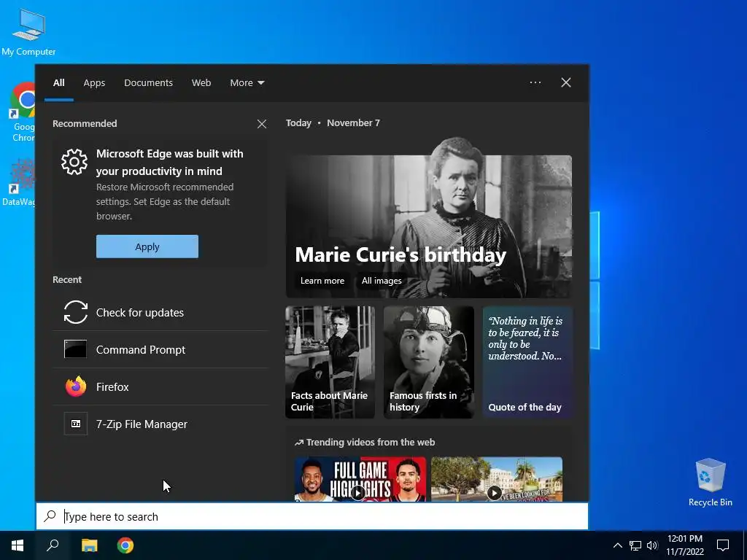Apply recommended Edge settings
This screenshot has width=747, height=560.
tap(147, 246)
